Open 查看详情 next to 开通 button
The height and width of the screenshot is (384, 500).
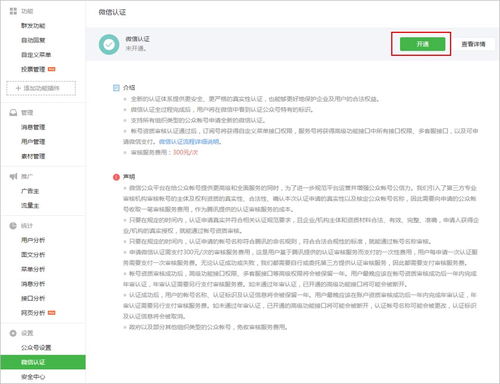tap(473, 44)
